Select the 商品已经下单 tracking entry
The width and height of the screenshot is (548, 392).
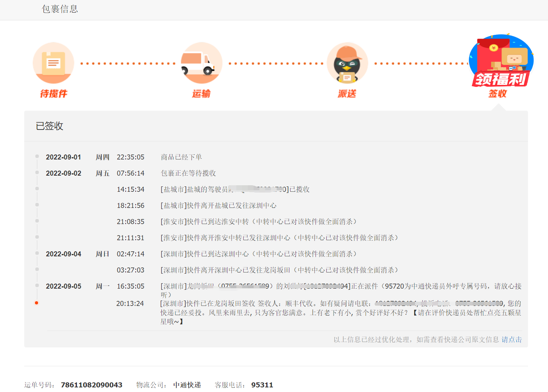coord(181,157)
